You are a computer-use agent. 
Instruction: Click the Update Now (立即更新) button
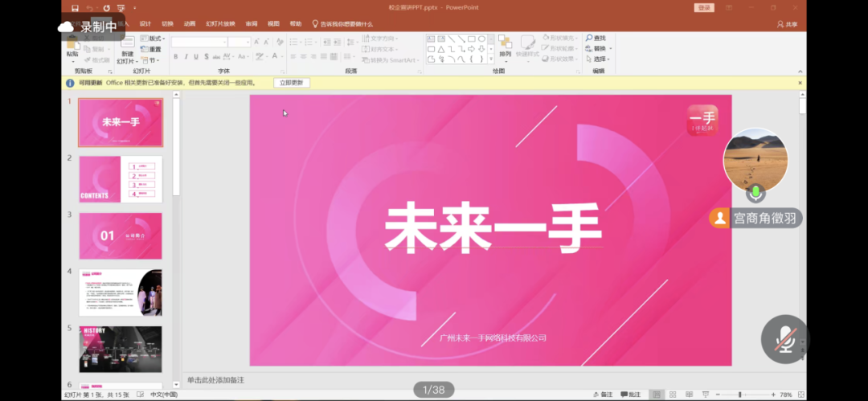[291, 83]
